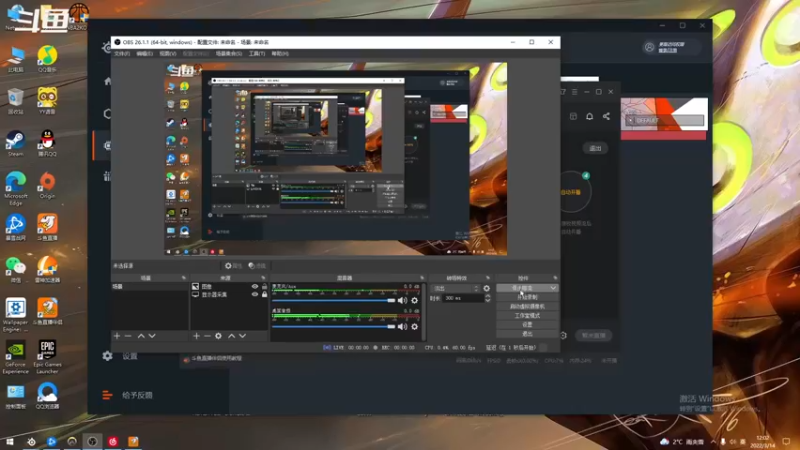
Task: Move scene up in scenes panel
Action: click(x=141, y=336)
